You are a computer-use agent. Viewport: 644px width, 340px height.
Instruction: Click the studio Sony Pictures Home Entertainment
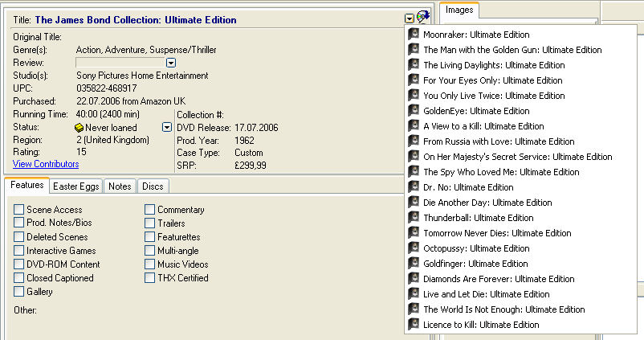[142, 76]
